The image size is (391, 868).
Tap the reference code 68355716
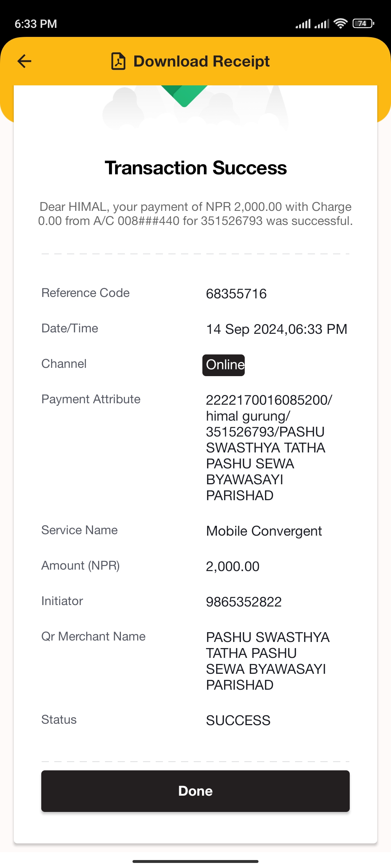pyautogui.click(x=236, y=294)
